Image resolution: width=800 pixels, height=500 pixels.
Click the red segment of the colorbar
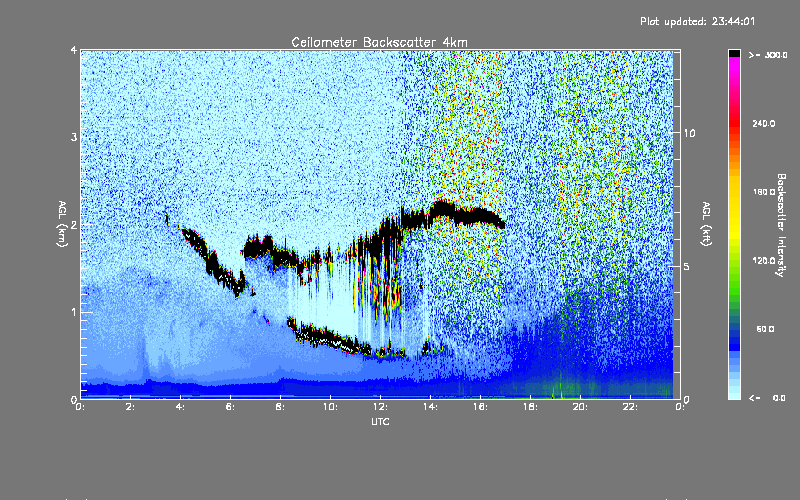point(734,122)
